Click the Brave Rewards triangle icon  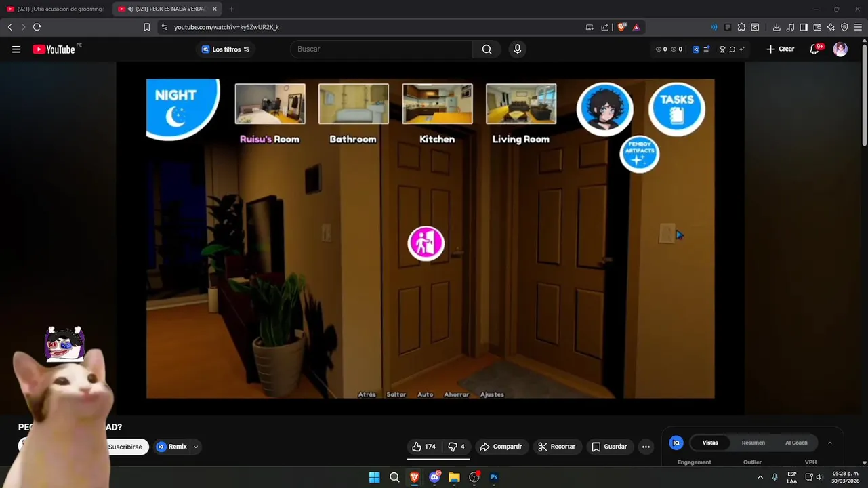pyautogui.click(x=636, y=27)
